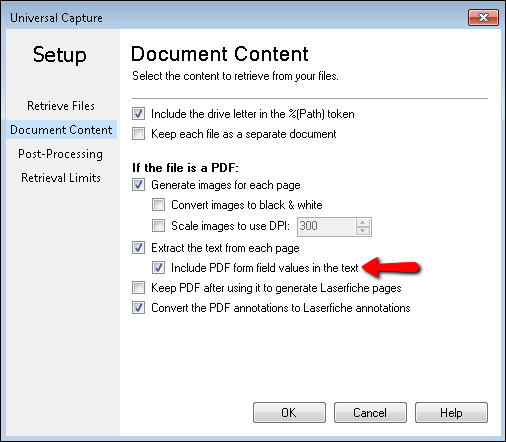Viewport: 506px width, 442px height.
Task: Open the Retrieve Files setup page
Action: coord(61,106)
